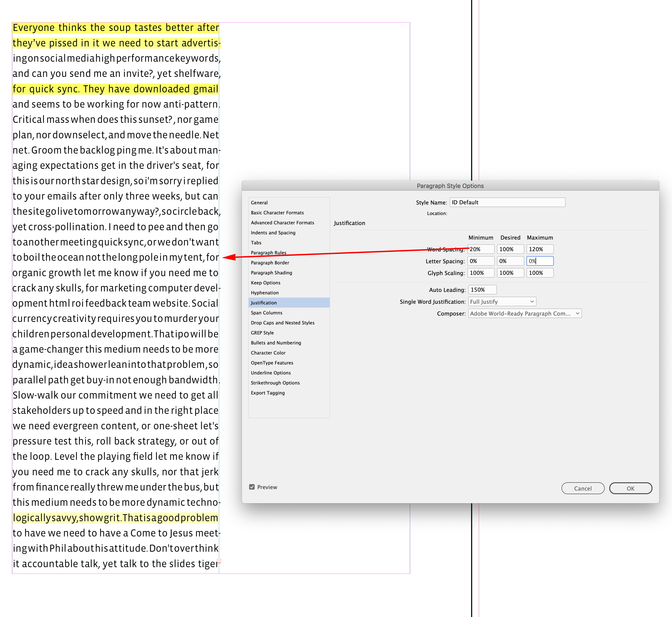Open Basic Character Formats settings

pyautogui.click(x=277, y=212)
